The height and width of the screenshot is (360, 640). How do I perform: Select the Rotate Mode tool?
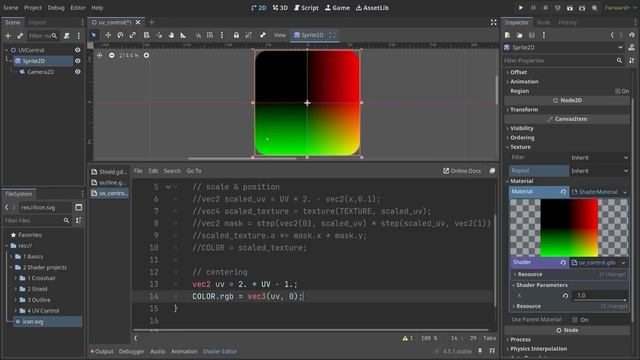120,35
